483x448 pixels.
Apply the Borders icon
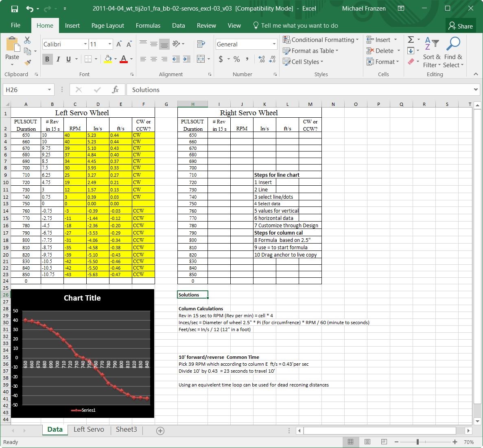point(88,59)
